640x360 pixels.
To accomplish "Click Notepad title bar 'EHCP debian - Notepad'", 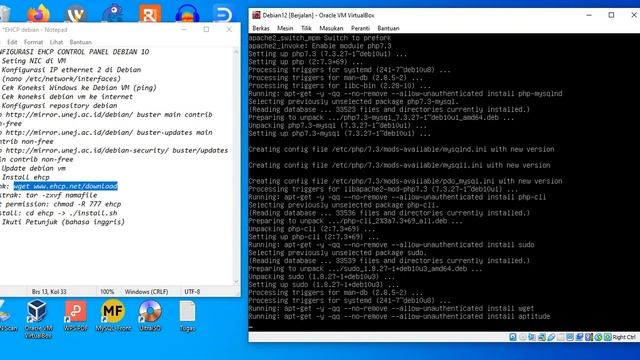I will point(35,30).
